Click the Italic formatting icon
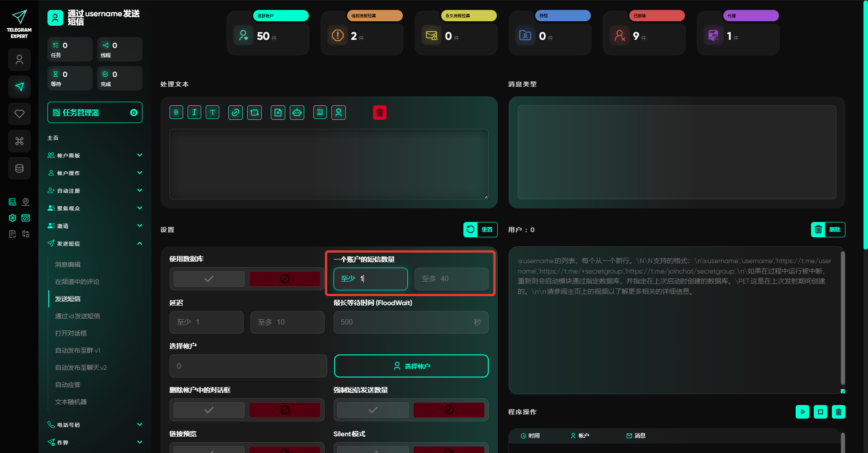The height and width of the screenshot is (453, 868). (194, 113)
